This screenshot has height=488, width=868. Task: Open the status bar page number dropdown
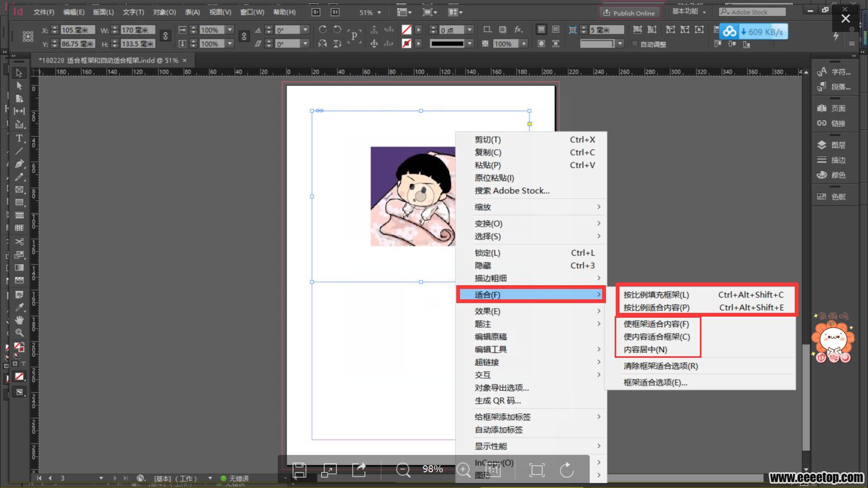(101, 478)
